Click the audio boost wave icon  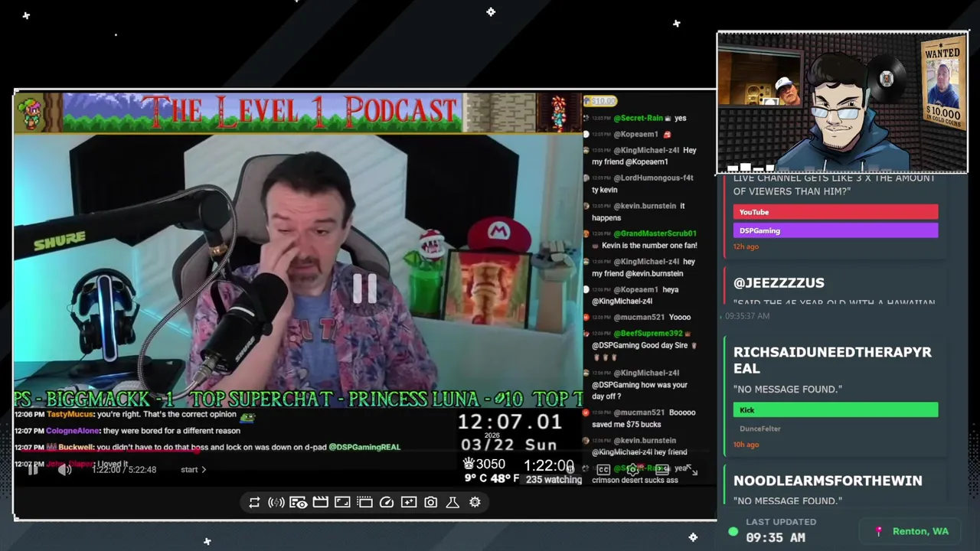(x=276, y=502)
